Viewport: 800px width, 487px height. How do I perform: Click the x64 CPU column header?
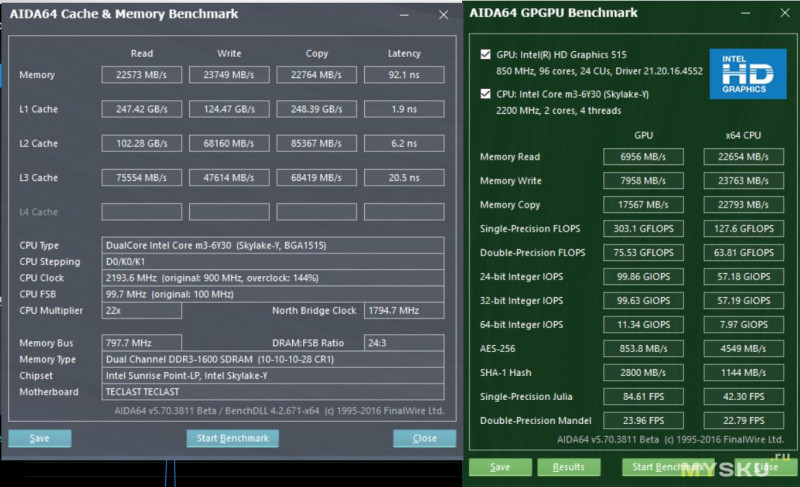tap(743, 135)
